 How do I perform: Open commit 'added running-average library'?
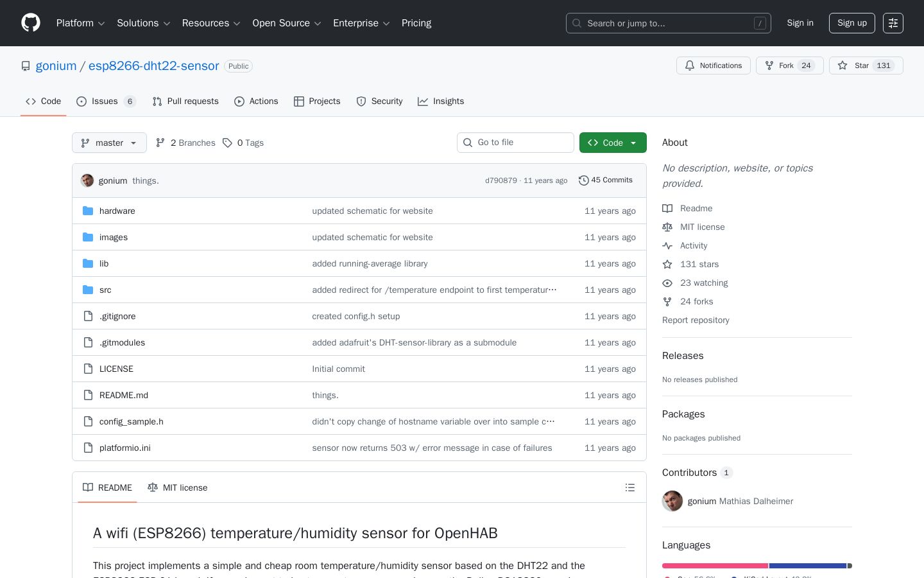click(x=370, y=263)
